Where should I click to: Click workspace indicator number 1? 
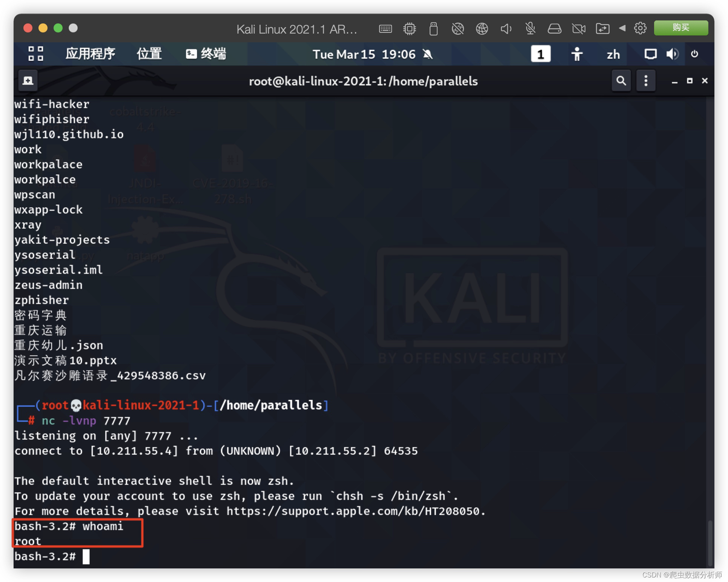click(541, 54)
